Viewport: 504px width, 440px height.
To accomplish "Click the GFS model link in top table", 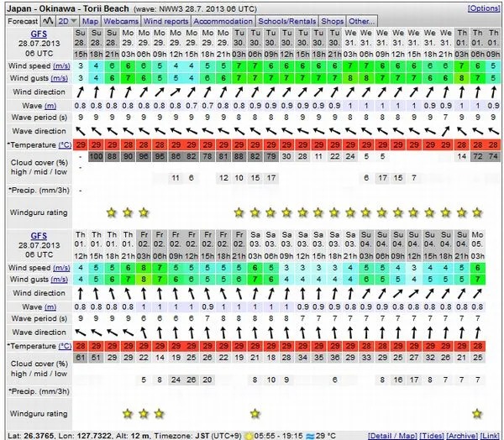I will 39,34.
